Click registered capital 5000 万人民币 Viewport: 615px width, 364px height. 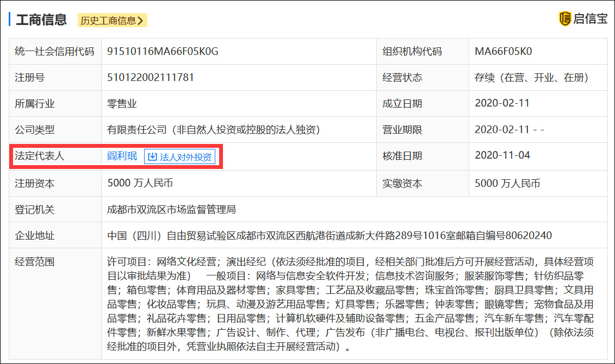[x=140, y=183]
